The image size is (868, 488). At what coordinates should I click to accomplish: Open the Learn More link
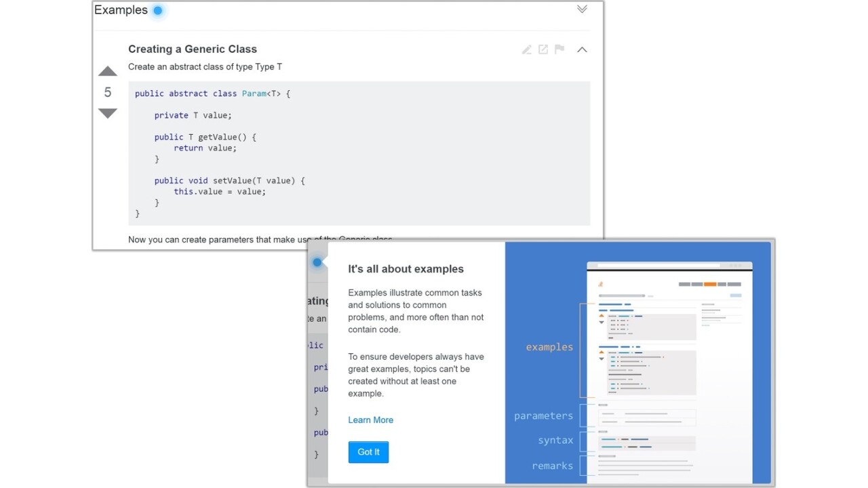tap(370, 420)
